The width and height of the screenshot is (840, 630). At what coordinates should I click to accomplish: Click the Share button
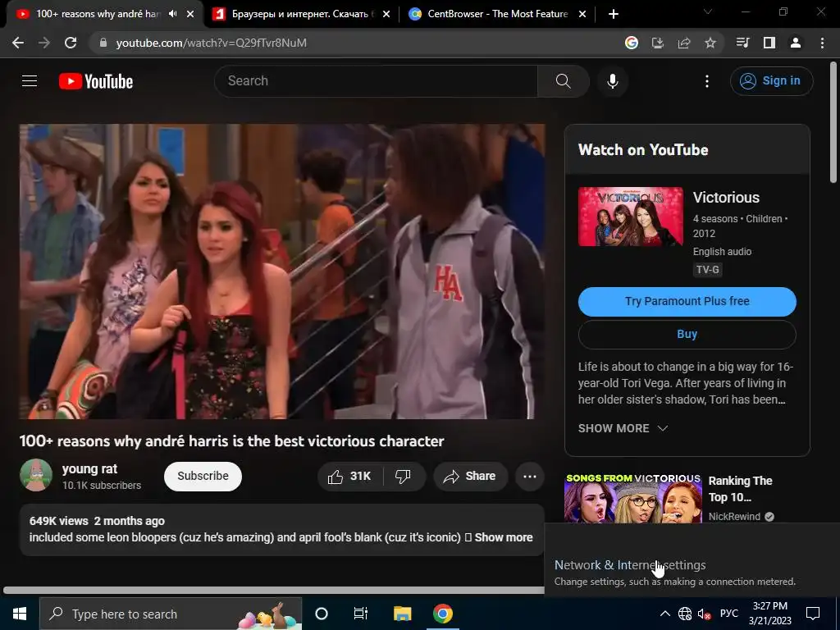470,477
